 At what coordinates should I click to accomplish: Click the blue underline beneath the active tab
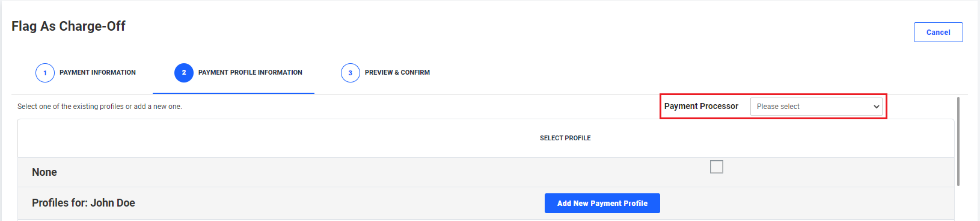coord(233,93)
